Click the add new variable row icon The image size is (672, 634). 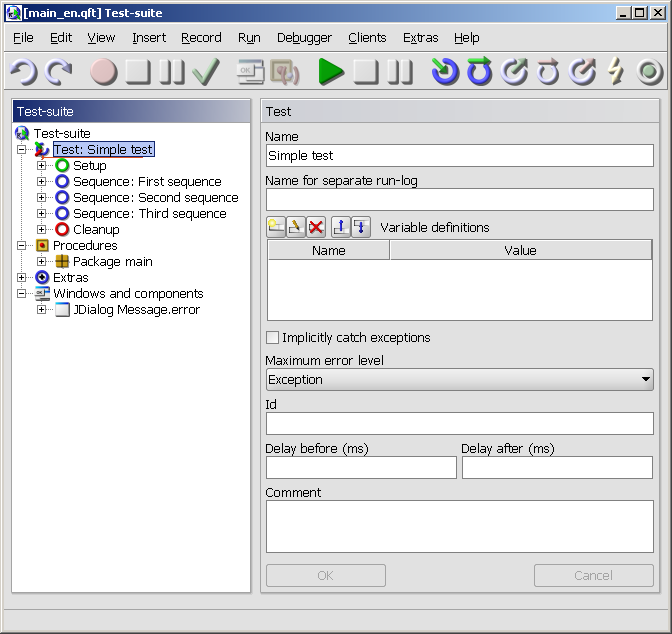click(276, 227)
